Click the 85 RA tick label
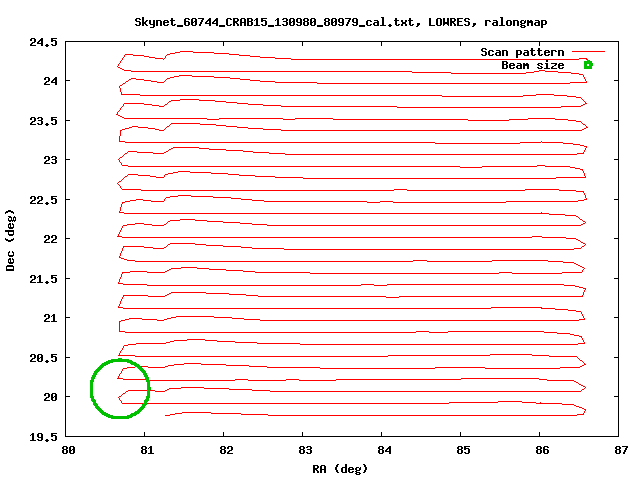The height and width of the screenshot is (480, 640). tap(463, 450)
